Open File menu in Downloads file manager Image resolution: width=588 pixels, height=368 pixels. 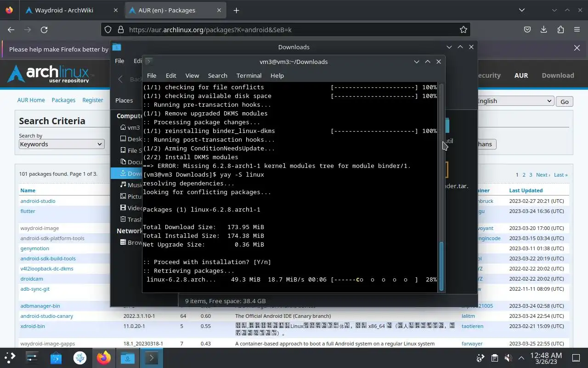coord(119,61)
